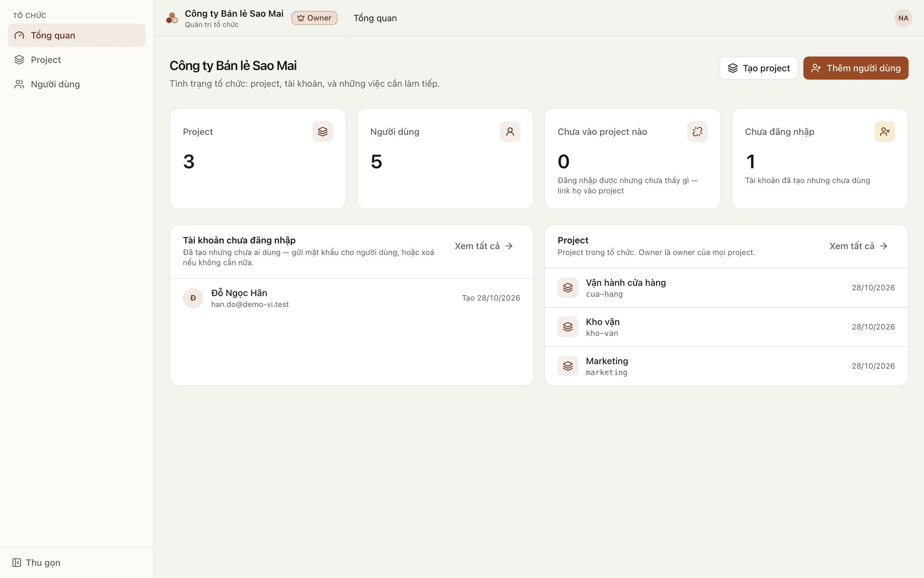View all accounts that haven't logged in
The height and width of the screenshot is (578, 924).
483,246
